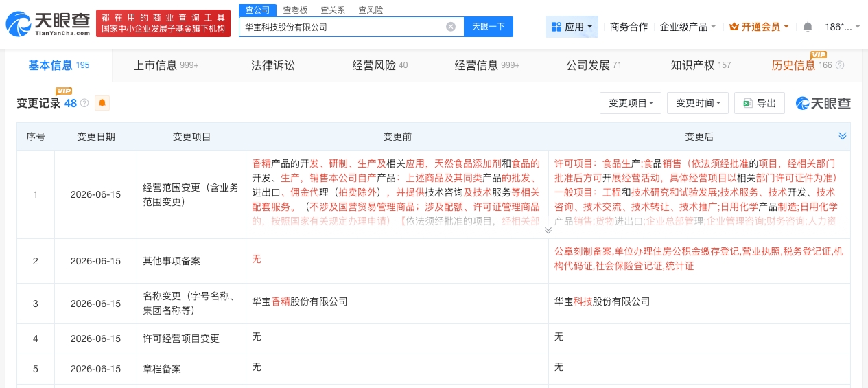Viewport: 868px width, 388px height.
Task: Open the 商务合作 link
Action: click(x=629, y=27)
